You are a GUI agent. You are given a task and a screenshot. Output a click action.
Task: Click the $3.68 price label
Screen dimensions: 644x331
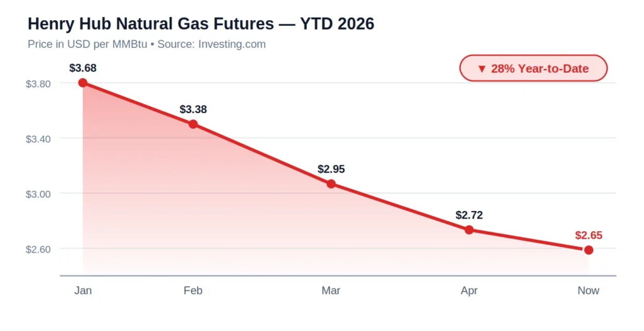(x=83, y=68)
